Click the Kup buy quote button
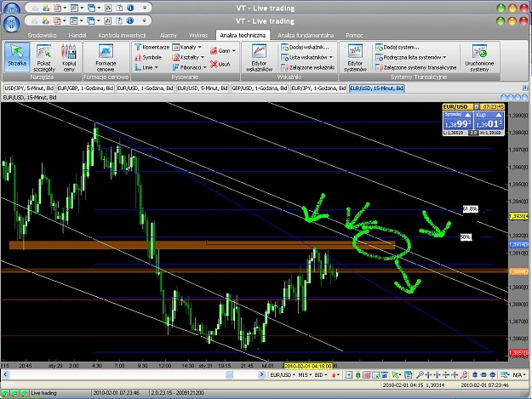This screenshot has width=532, height=399. (489, 120)
